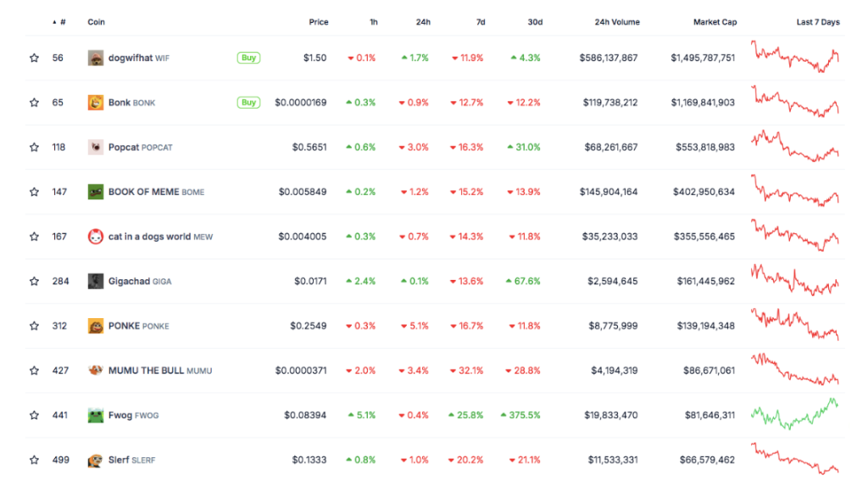The width and height of the screenshot is (868, 481).
Task: Click the Slerf coin logo icon
Action: (x=96, y=460)
